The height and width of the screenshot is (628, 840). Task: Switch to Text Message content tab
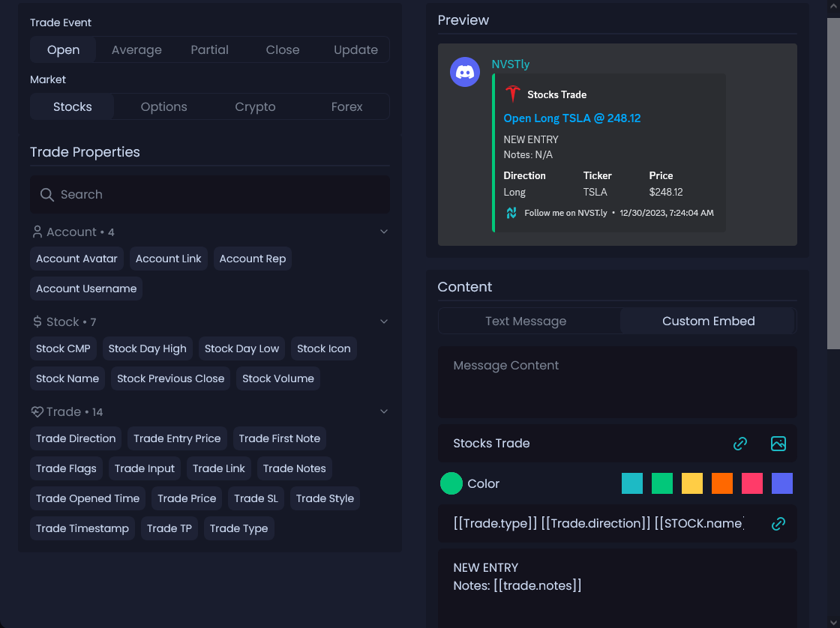point(526,321)
